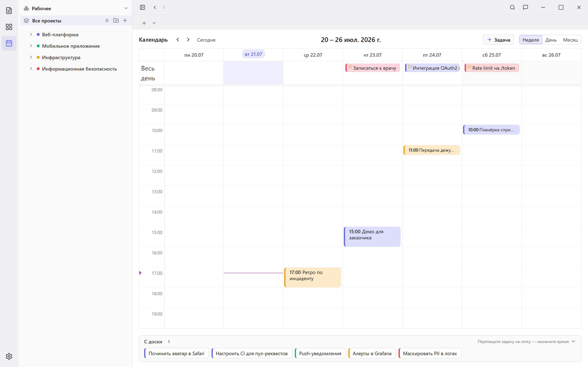
Task: Collapse all projects with double-chevron icon
Action: click(x=107, y=20)
